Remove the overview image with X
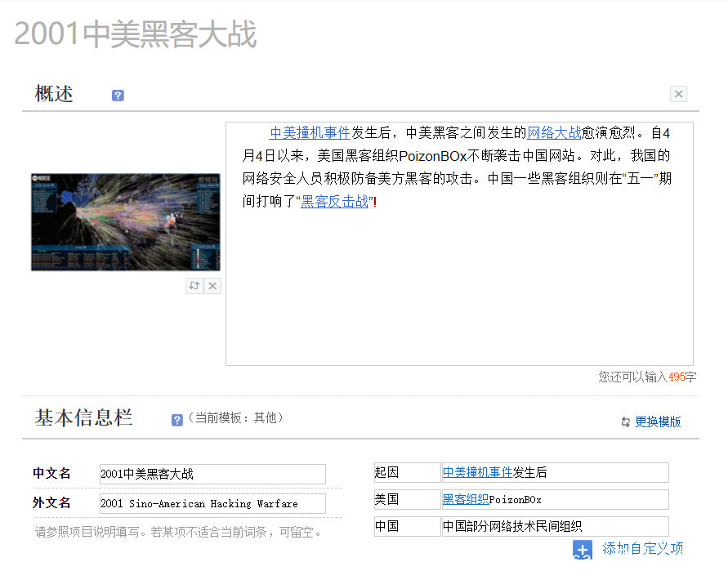The height and width of the screenshot is (580, 728). [212, 286]
